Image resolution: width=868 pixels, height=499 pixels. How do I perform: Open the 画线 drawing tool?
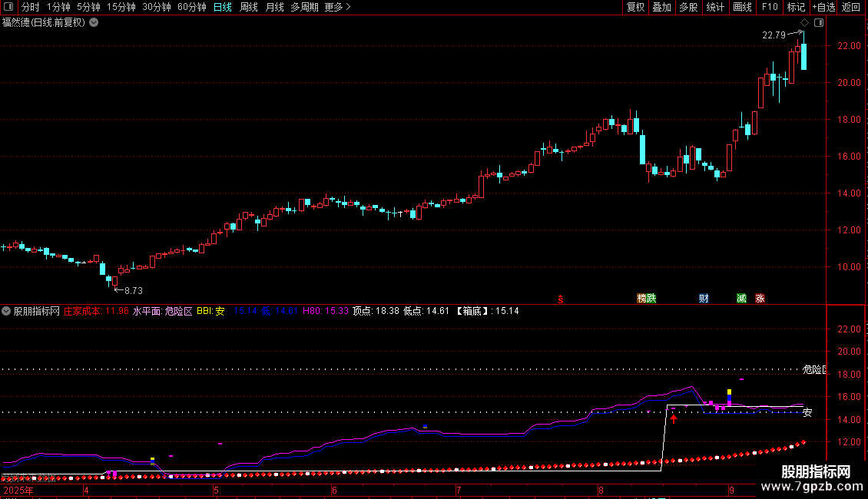click(x=742, y=7)
